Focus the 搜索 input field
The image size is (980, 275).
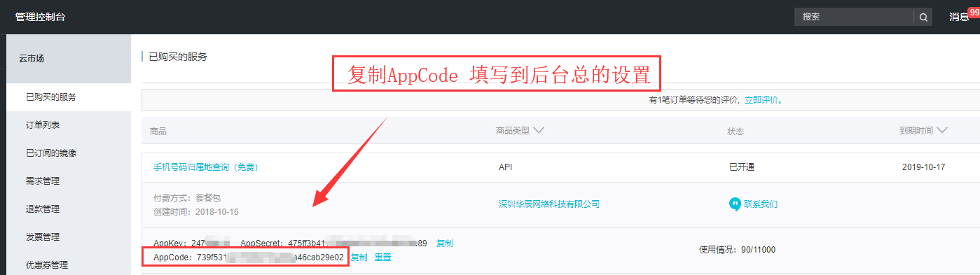pyautogui.click(x=855, y=17)
